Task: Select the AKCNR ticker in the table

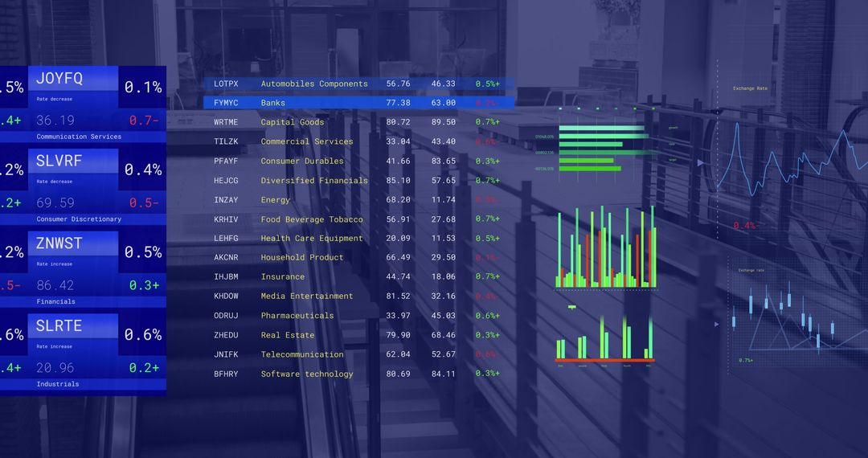Action: click(226, 257)
